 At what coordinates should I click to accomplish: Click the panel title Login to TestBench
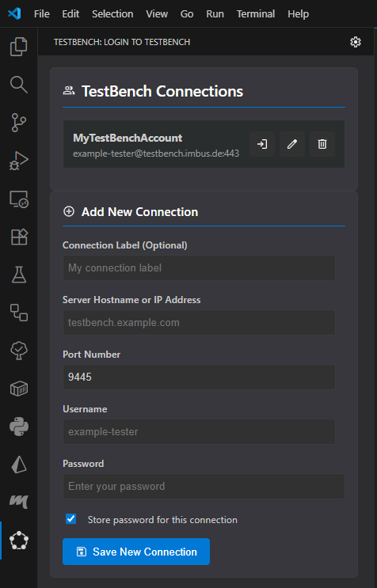pos(122,42)
